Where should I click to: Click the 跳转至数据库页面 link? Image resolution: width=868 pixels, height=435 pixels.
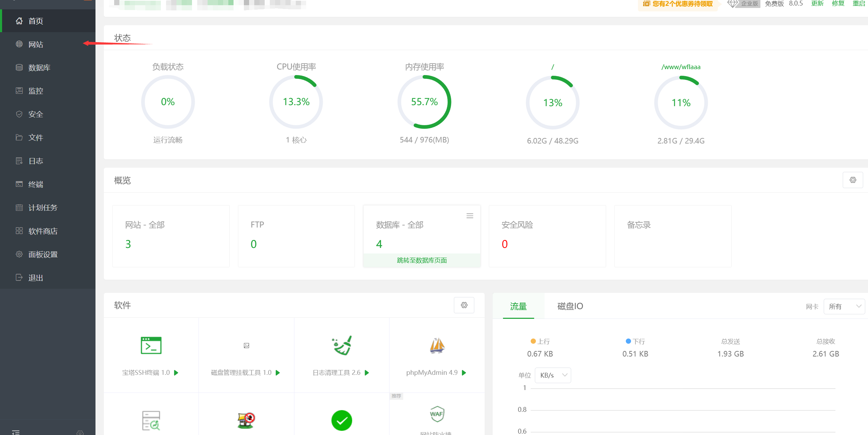(422, 260)
